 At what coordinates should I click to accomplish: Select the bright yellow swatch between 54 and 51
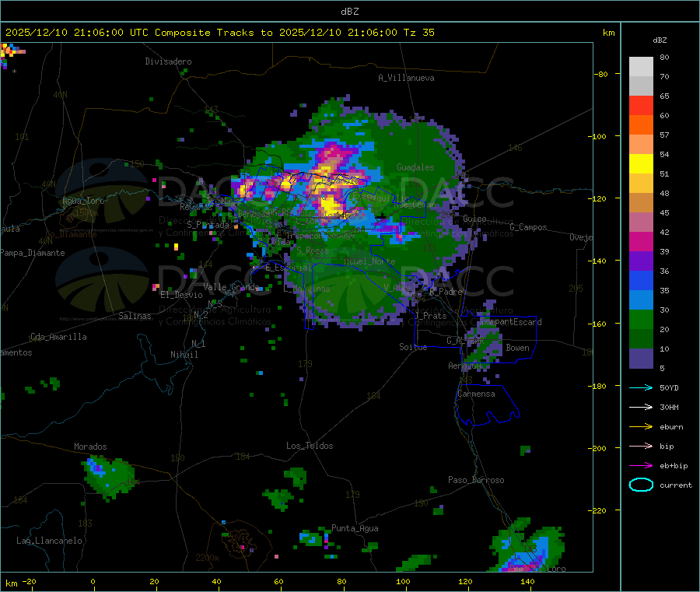click(x=641, y=164)
